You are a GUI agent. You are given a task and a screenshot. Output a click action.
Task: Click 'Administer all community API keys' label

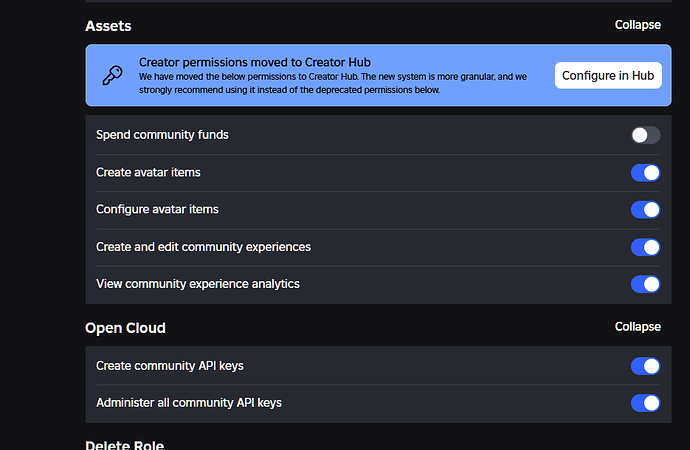pyautogui.click(x=189, y=403)
